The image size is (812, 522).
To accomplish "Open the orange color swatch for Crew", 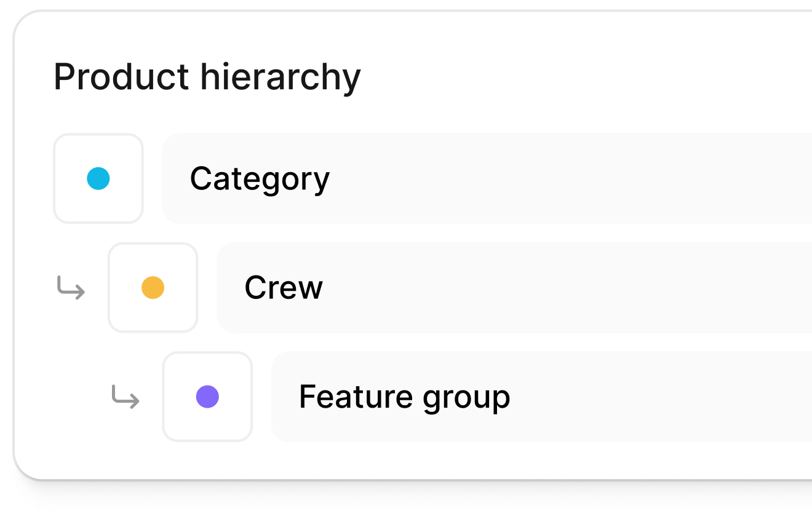I will click(x=153, y=288).
